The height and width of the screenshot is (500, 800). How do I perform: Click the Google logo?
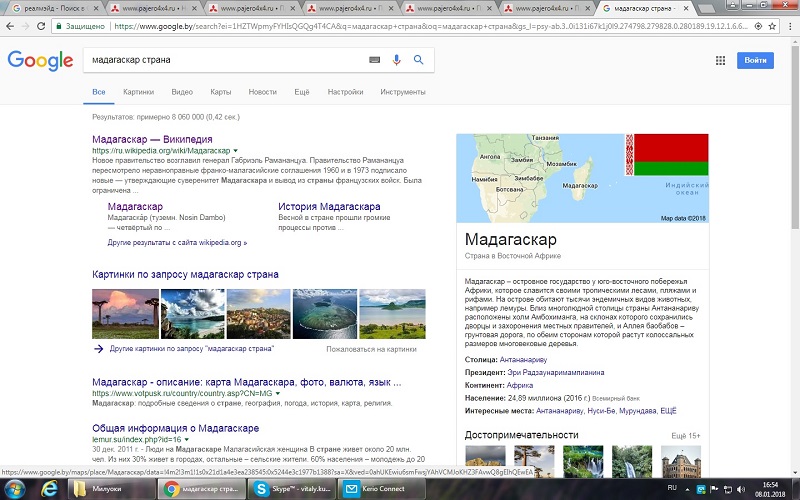(x=40, y=60)
